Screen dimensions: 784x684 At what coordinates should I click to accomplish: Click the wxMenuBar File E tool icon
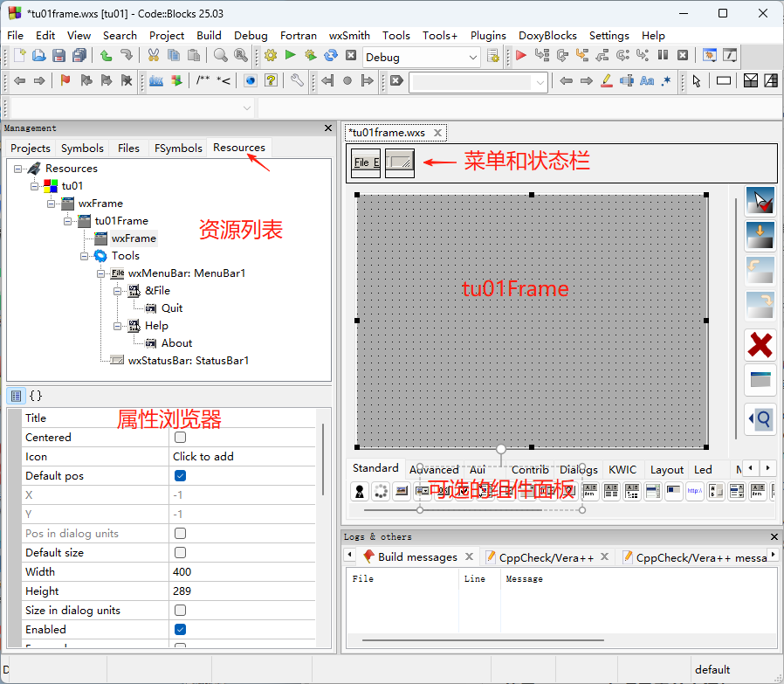pyautogui.click(x=366, y=162)
